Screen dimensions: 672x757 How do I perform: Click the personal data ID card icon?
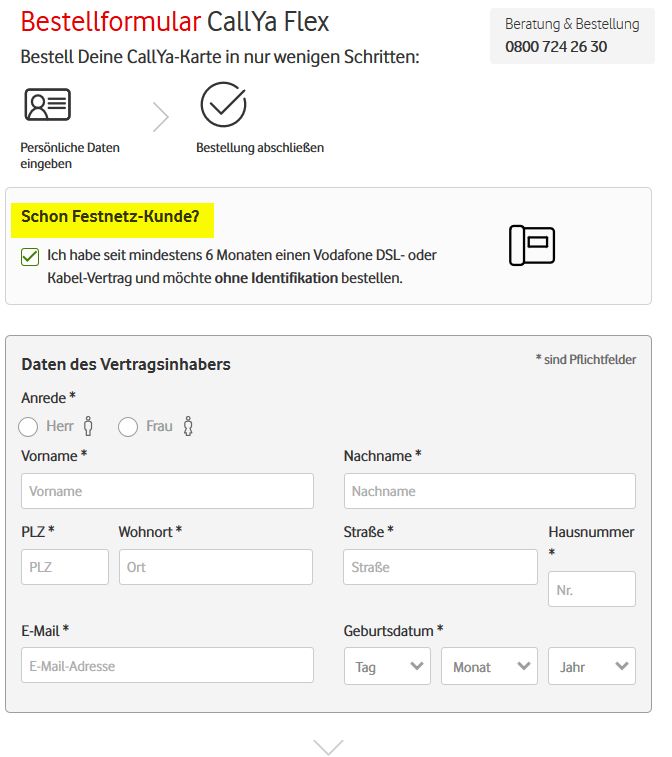coord(47,104)
